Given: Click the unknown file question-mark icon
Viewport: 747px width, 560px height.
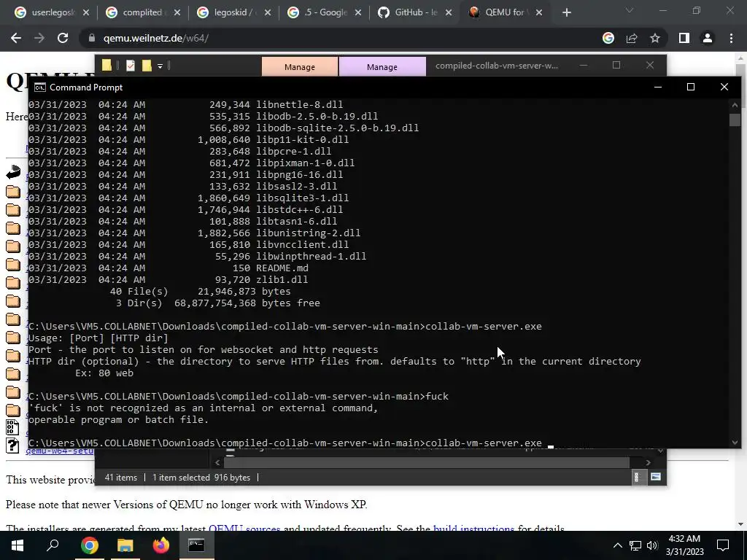Looking at the screenshot, I should click(13, 446).
